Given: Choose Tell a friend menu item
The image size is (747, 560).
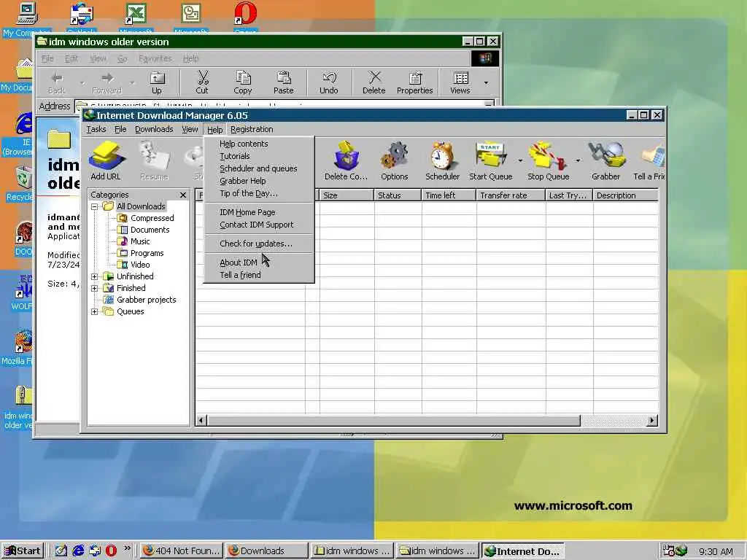Looking at the screenshot, I should point(259,275).
